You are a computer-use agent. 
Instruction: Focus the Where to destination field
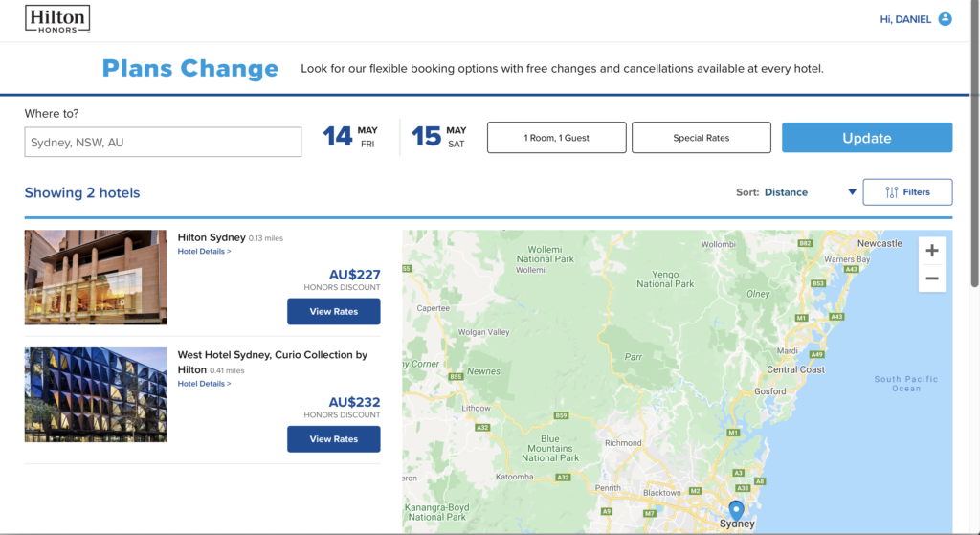(x=163, y=142)
